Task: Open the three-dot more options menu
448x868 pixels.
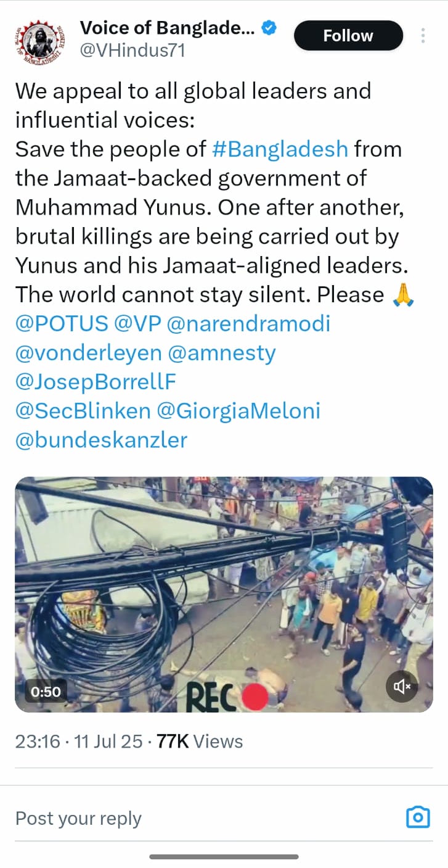Action: click(423, 35)
